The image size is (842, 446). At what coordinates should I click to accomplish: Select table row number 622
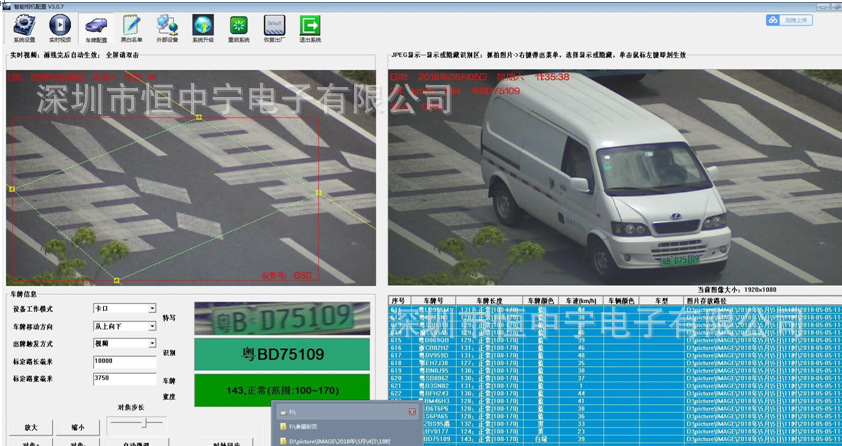point(615,393)
